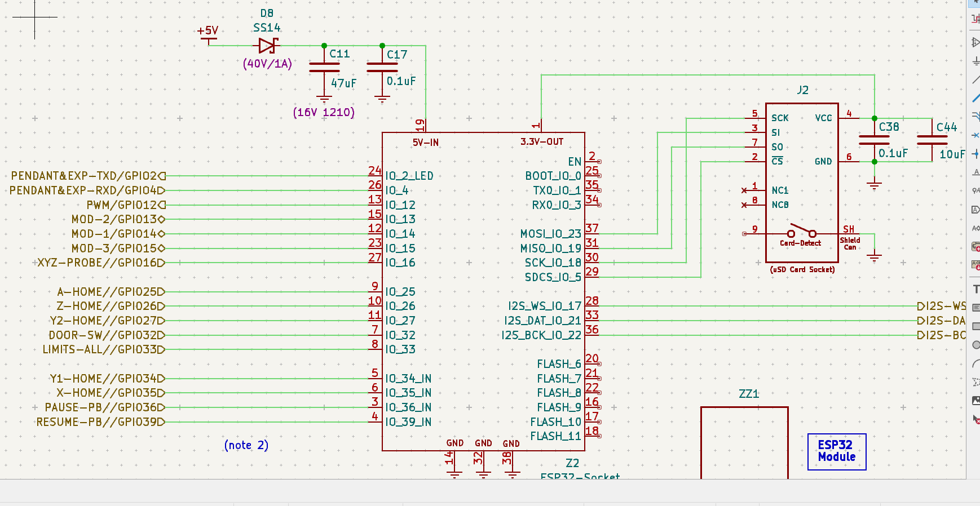Viewport: 980px width, 506px height.
Task: Select the (16V 1210) note text
Action: coord(324,112)
